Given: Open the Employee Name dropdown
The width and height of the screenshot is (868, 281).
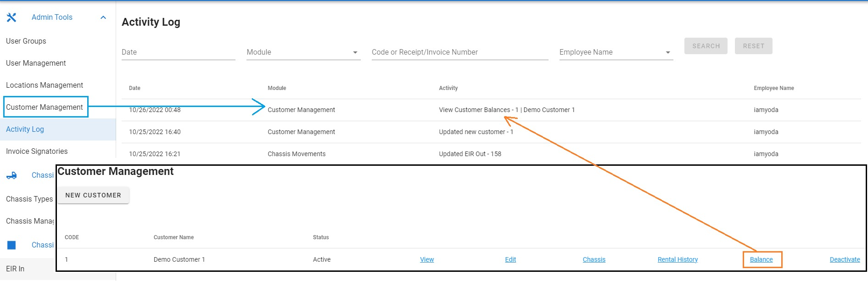Looking at the screenshot, I should [616, 52].
